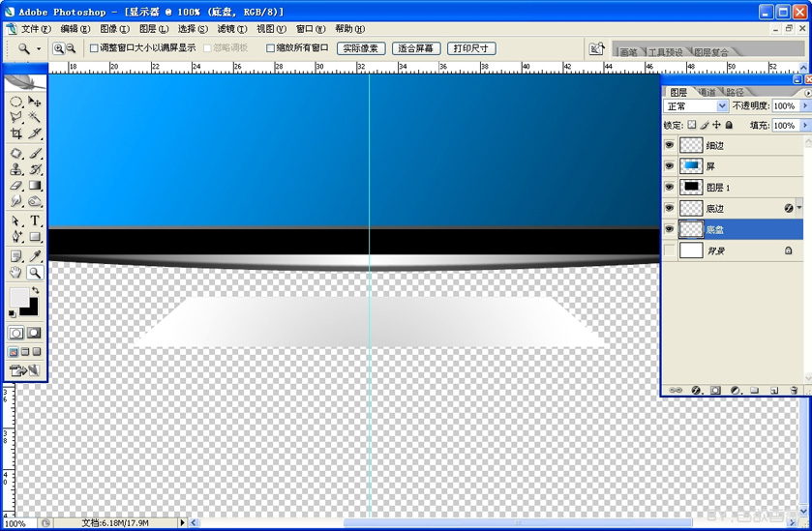Hide the 底边 layer
Image resolution: width=812 pixels, height=531 pixels.
(x=669, y=208)
